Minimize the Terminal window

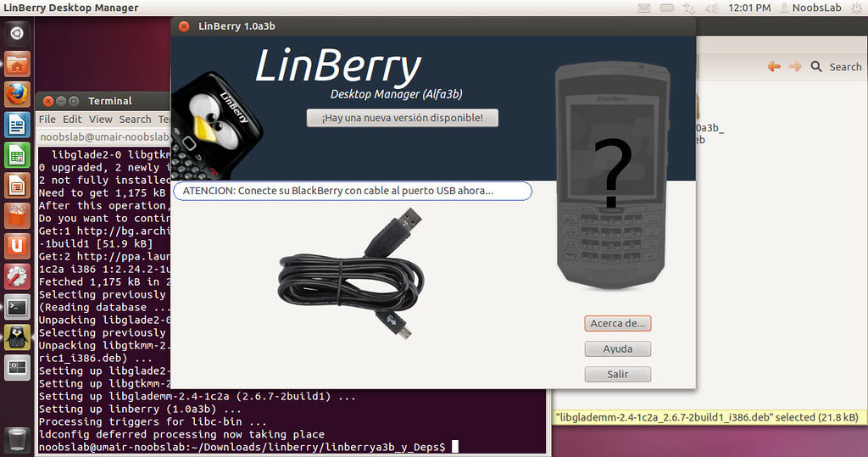[x=61, y=101]
